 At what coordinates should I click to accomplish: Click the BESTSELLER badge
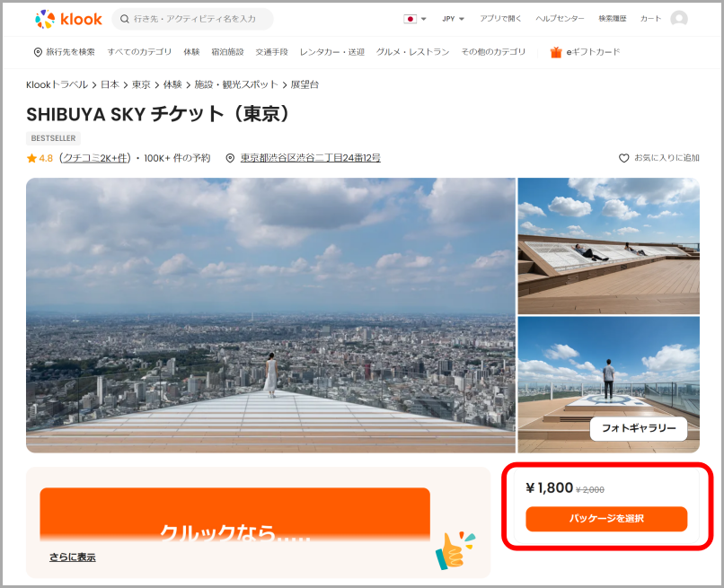pos(54,138)
